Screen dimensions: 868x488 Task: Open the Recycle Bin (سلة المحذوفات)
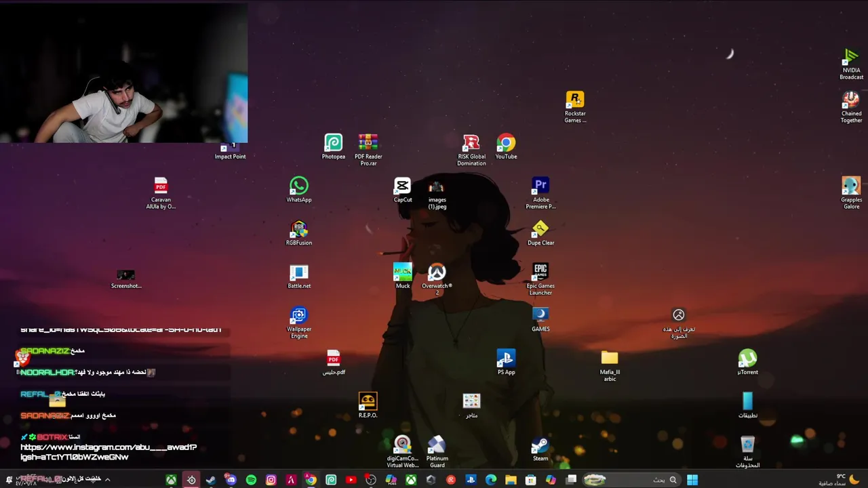747,452
